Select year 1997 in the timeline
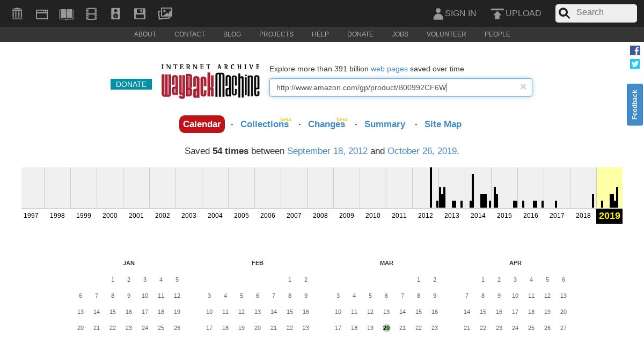The height and width of the screenshot is (338, 644). 31,215
